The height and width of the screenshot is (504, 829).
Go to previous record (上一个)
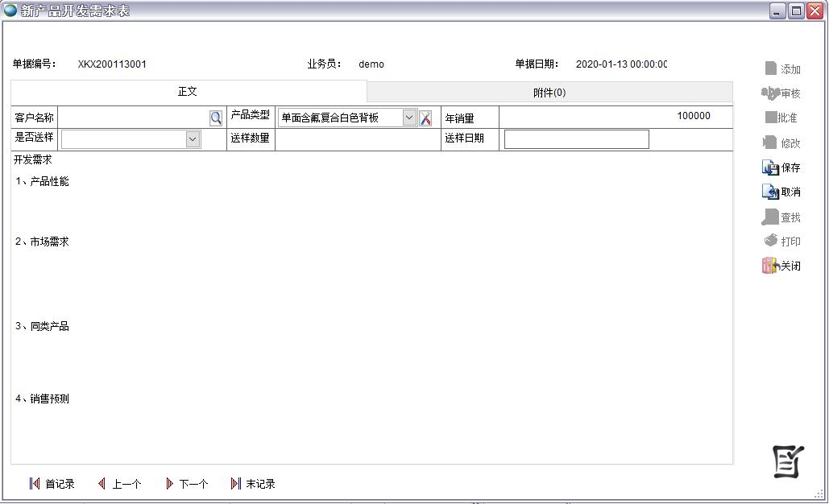(x=119, y=484)
